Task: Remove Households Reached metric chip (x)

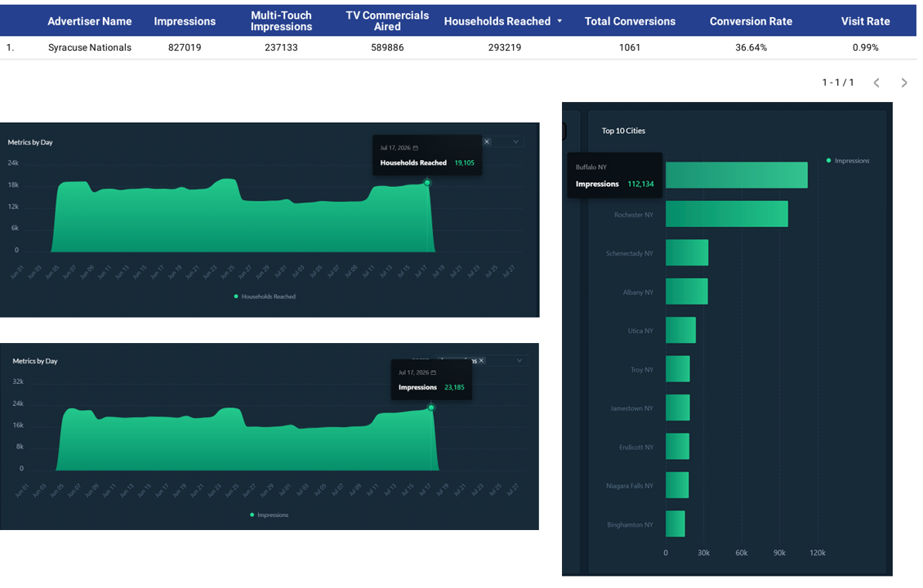Action: tap(487, 142)
